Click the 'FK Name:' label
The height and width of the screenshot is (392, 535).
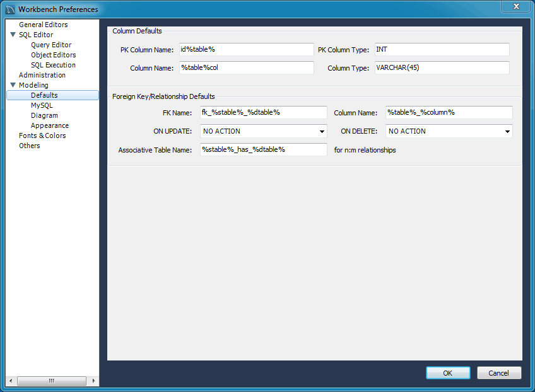click(x=177, y=113)
